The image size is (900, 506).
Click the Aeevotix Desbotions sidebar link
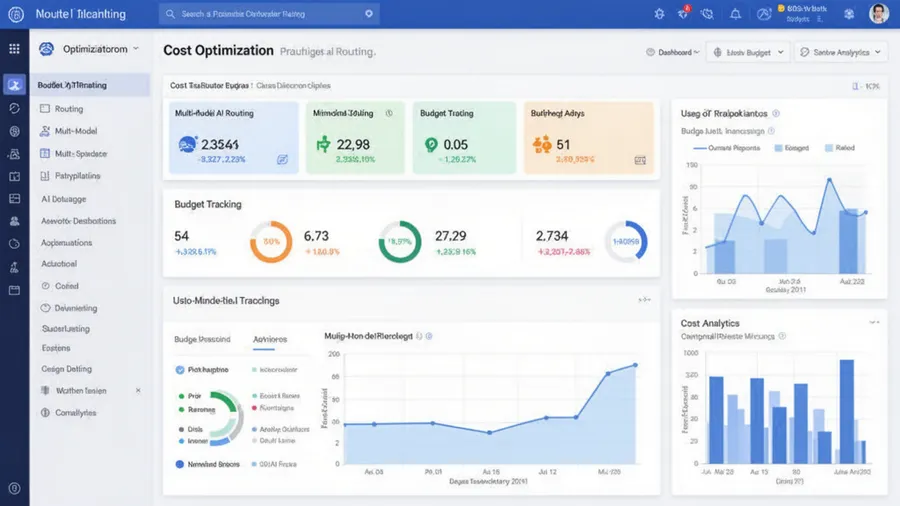pyautogui.click(x=78, y=221)
